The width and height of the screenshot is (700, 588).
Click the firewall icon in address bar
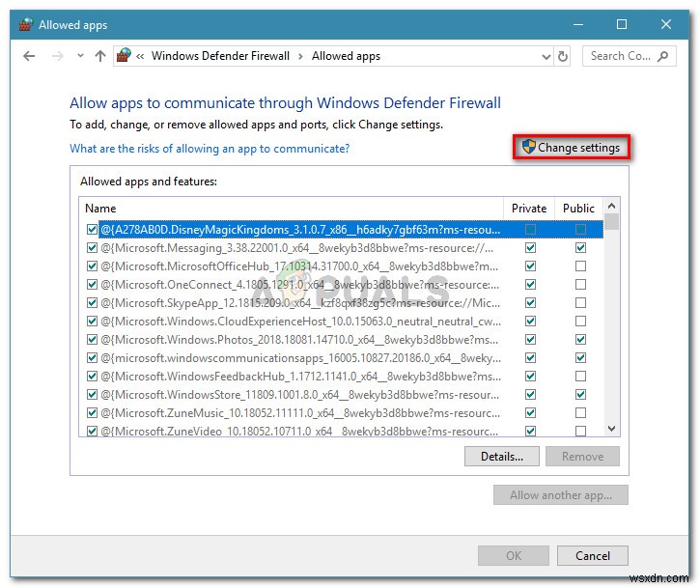point(124,56)
